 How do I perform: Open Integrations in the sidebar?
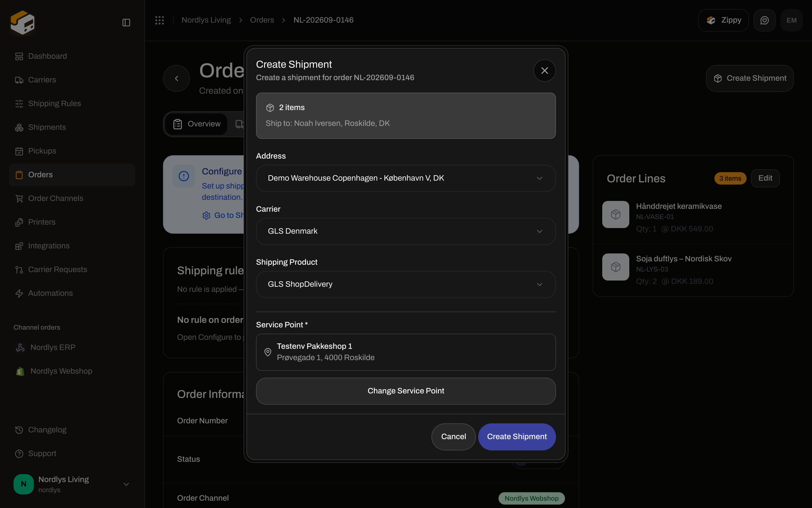[72, 246]
